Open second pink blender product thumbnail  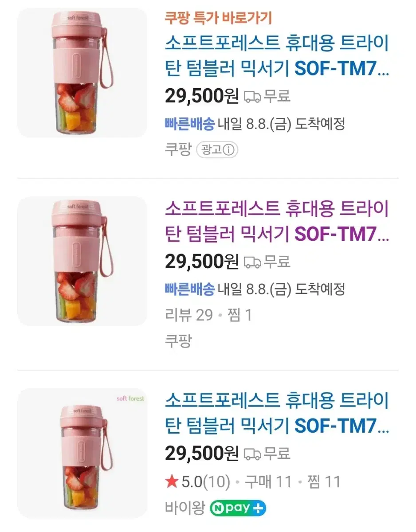tap(82, 262)
